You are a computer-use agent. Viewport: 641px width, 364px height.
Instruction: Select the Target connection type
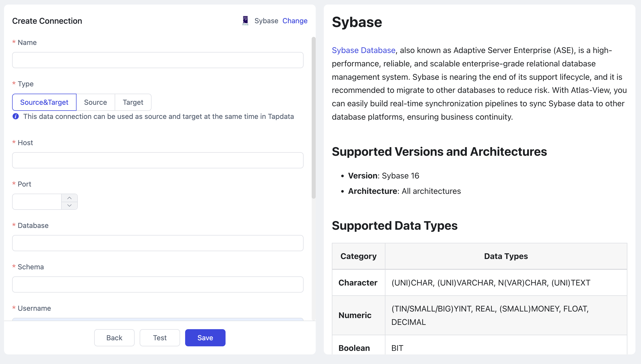(133, 102)
